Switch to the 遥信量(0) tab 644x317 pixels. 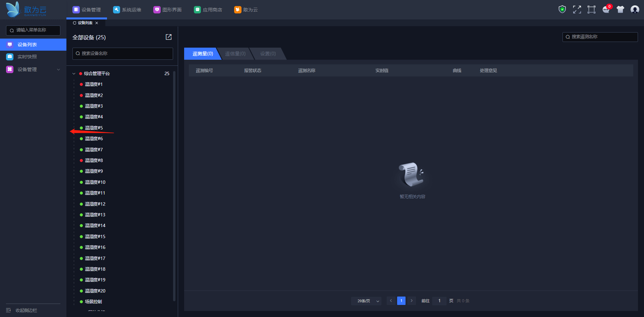pyautogui.click(x=235, y=54)
